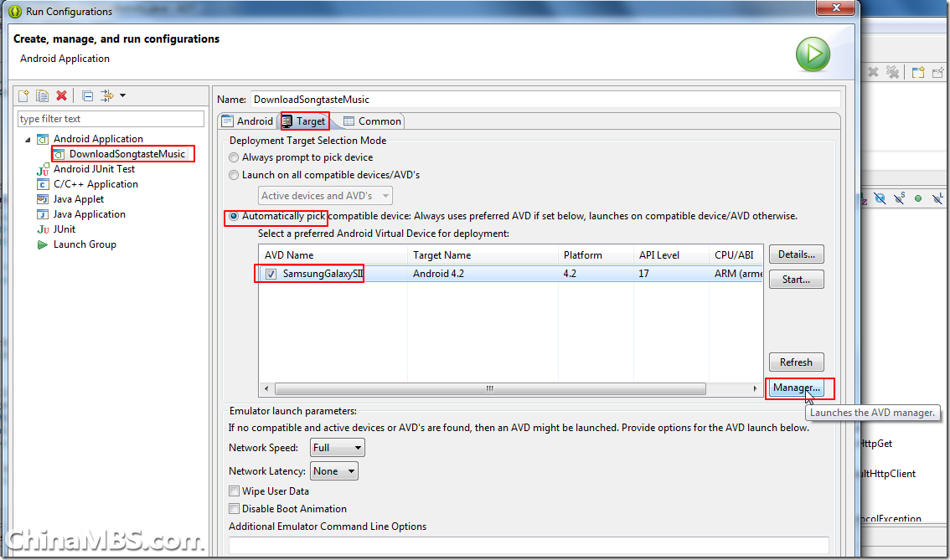Screen dimensions: 950x560
Task: Click right arrow of AVD table scrollbar
Action: (755, 388)
